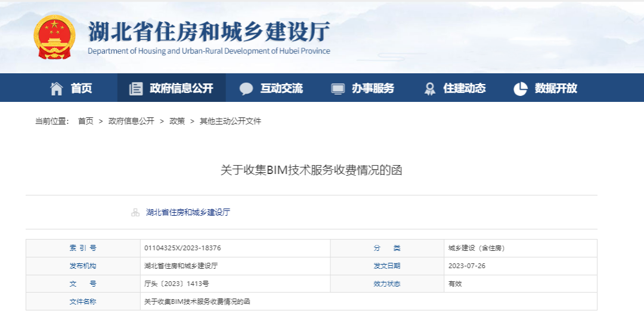The height and width of the screenshot is (320, 644).
Task: Open the 首页 navigation menu item
Action: pyautogui.click(x=81, y=88)
